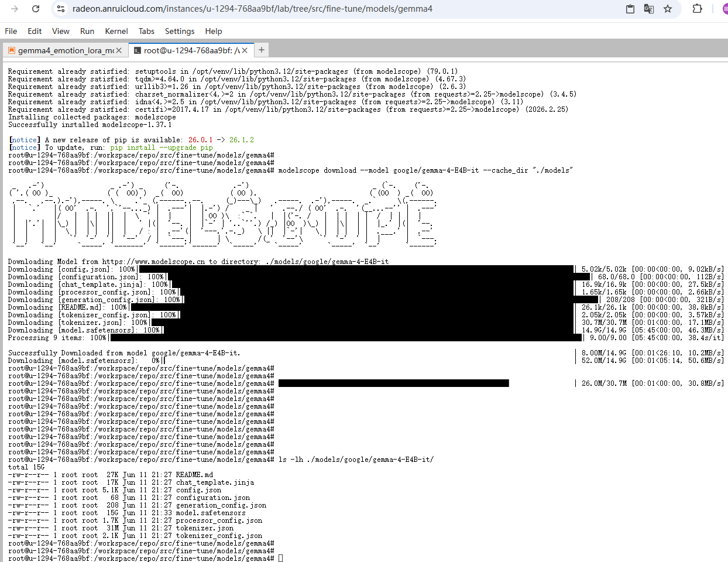Open the profile avatar in browser toolbar
This screenshot has height=562, width=728.
(724, 9)
